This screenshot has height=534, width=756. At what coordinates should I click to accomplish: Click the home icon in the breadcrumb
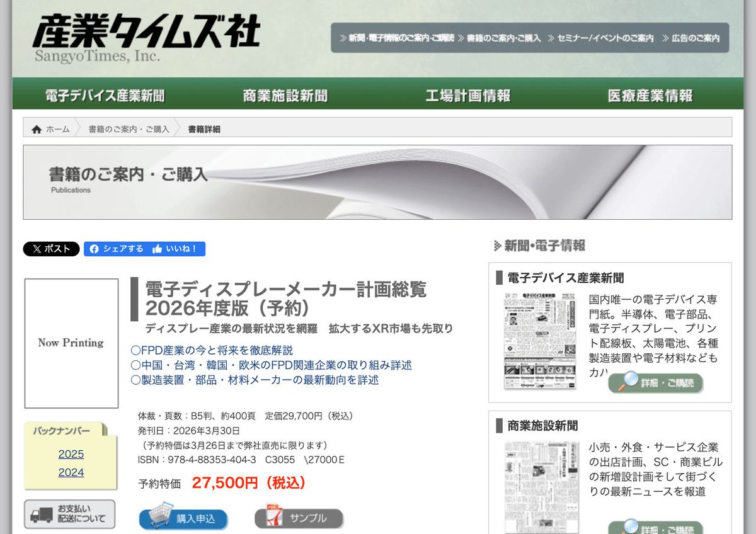(37, 128)
